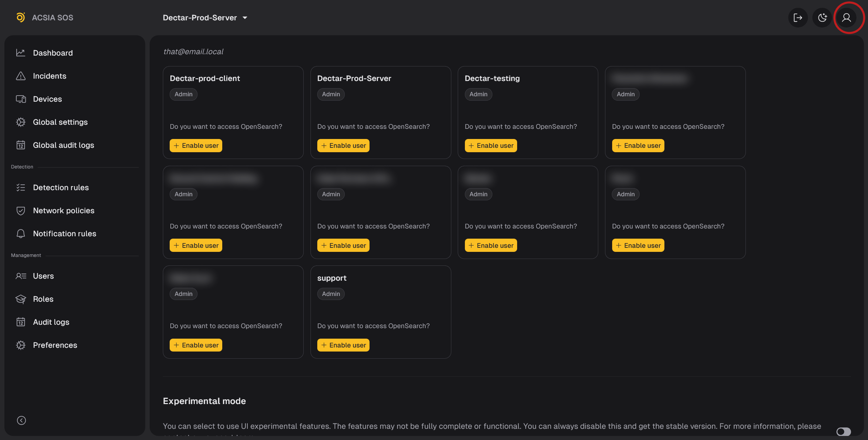Click the Admin badge on support card
This screenshot has height=440, width=868.
tap(331, 294)
